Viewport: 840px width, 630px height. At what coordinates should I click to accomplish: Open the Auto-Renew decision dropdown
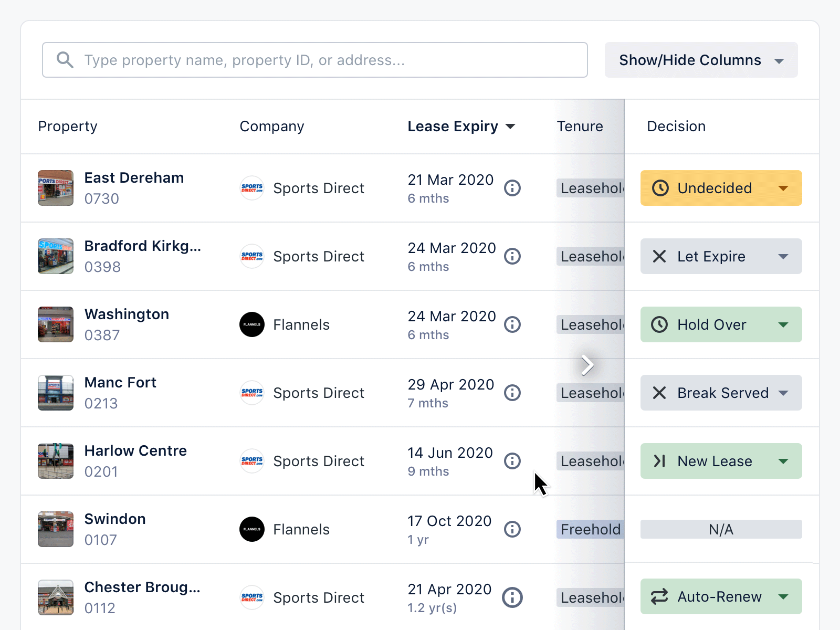721,596
